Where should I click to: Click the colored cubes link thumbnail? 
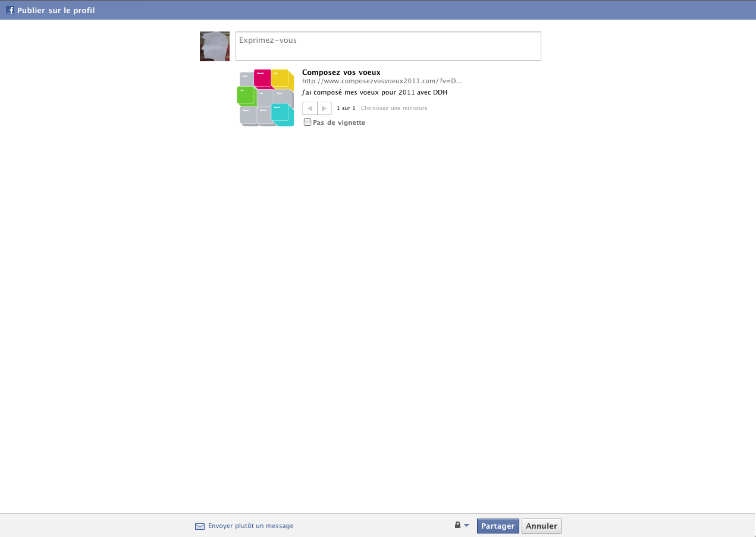coord(266,98)
